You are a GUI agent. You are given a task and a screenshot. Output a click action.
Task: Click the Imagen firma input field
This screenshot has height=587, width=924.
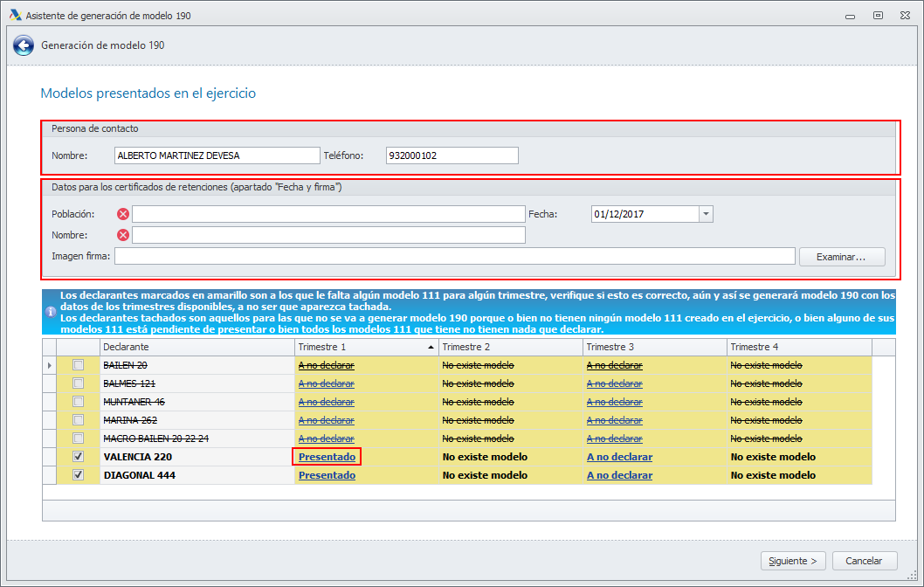pyautogui.click(x=454, y=256)
